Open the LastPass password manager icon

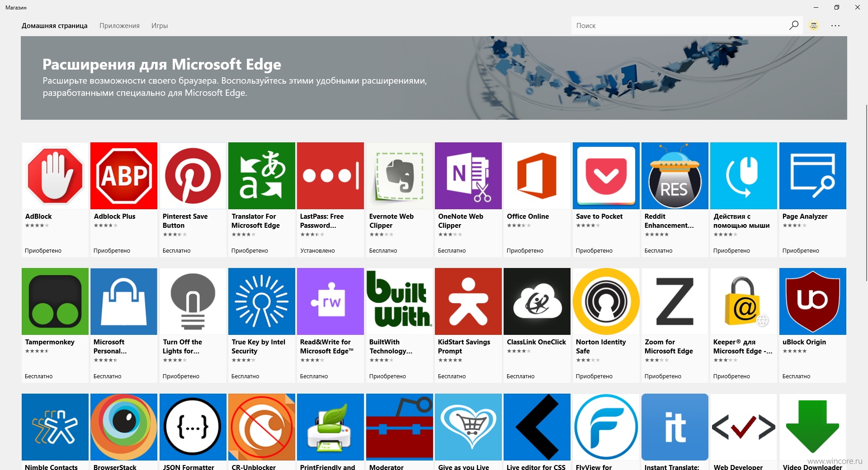click(330, 176)
